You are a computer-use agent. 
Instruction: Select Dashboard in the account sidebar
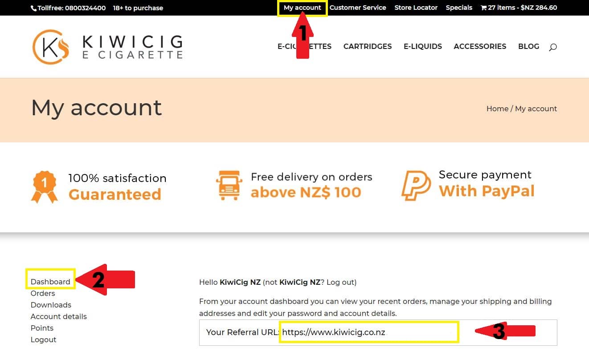(50, 282)
